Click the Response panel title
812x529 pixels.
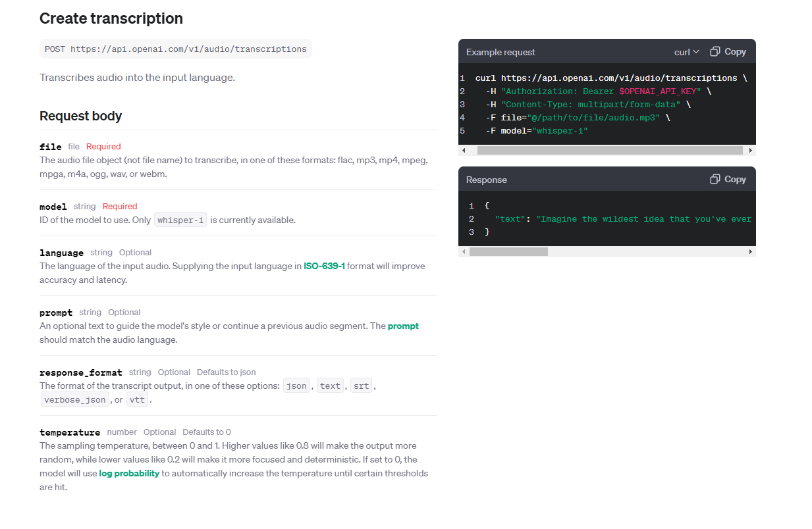tap(487, 180)
